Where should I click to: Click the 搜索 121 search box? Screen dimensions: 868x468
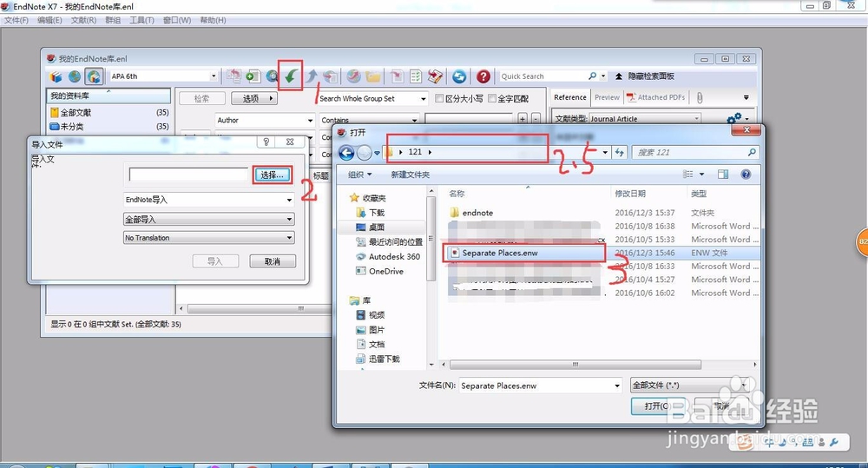[695, 152]
